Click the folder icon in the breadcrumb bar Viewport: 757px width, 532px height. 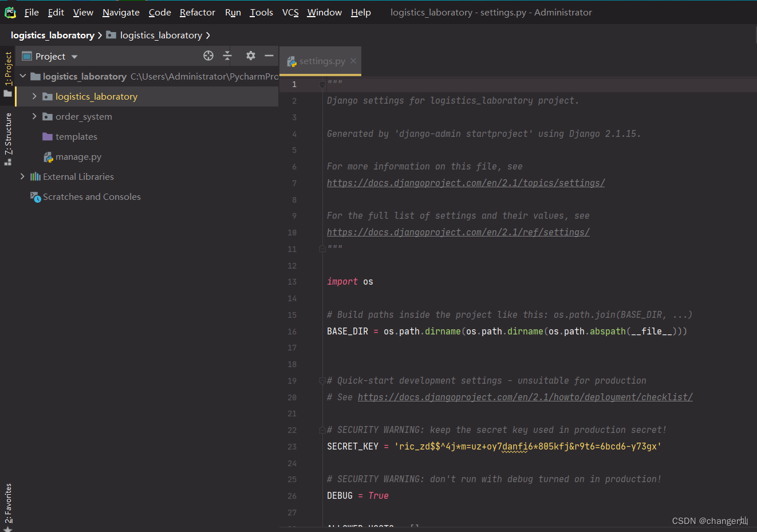coord(111,36)
